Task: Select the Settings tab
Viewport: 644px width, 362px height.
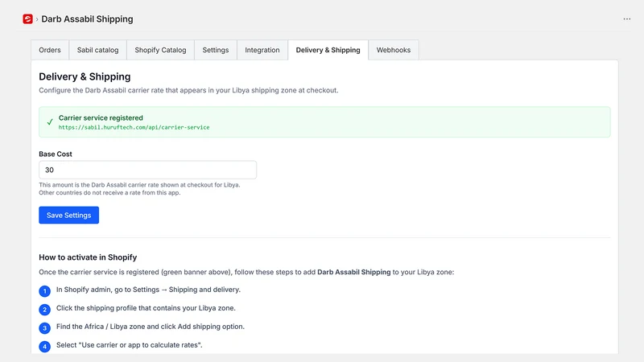Action: tap(215, 50)
